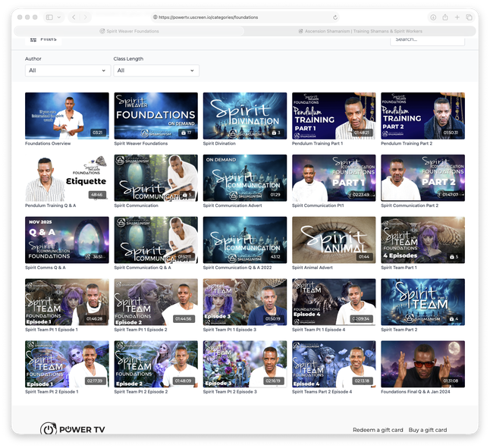Go forward with the browser forward arrow
This screenshot has height=448, width=490.
(85, 17)
